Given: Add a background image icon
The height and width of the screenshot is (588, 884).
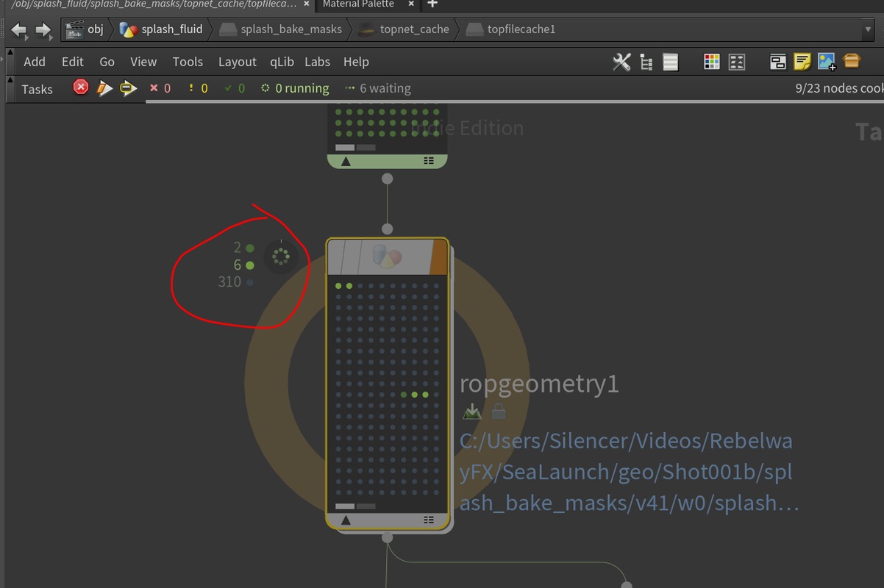Looking at the screenshot, I should click(x=827, y=62).
